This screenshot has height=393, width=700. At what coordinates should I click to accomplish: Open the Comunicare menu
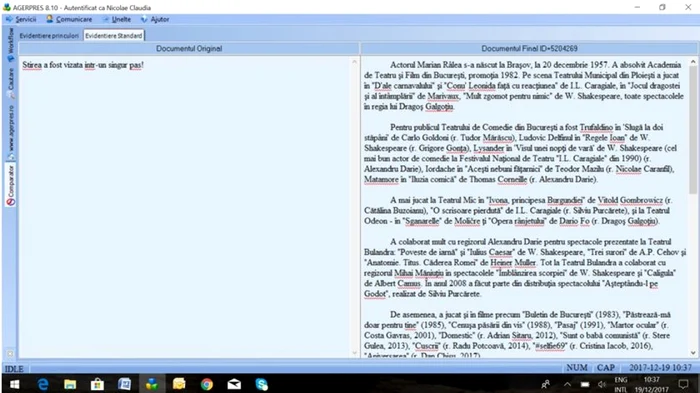click(x=69, y=19)
